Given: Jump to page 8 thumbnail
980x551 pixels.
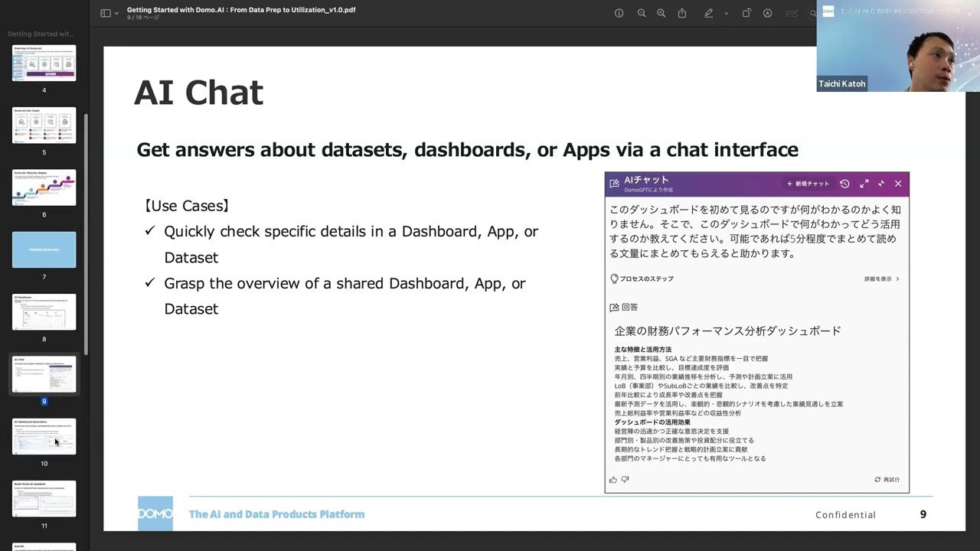Looking at the screenshot, I should point(44,311).
